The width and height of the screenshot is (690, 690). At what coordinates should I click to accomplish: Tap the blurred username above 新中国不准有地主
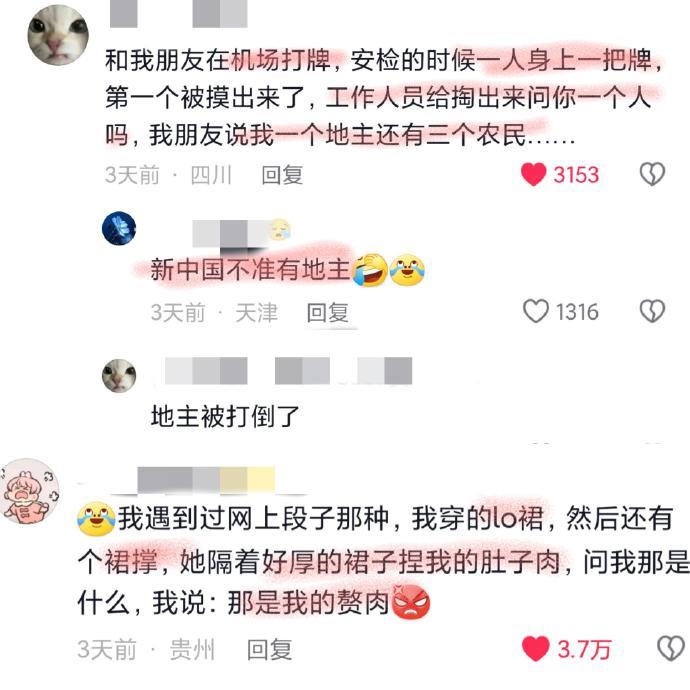click(241, 233)
